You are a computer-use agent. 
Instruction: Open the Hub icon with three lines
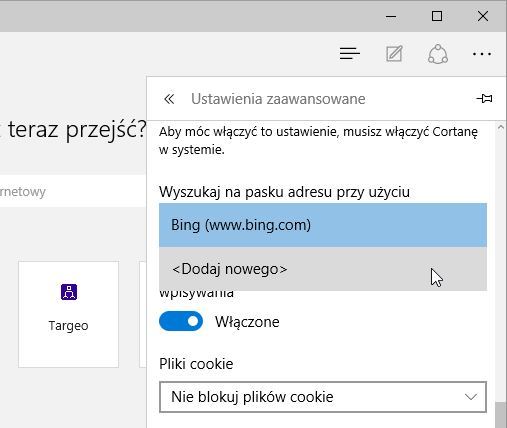click(x=350, y=54)
